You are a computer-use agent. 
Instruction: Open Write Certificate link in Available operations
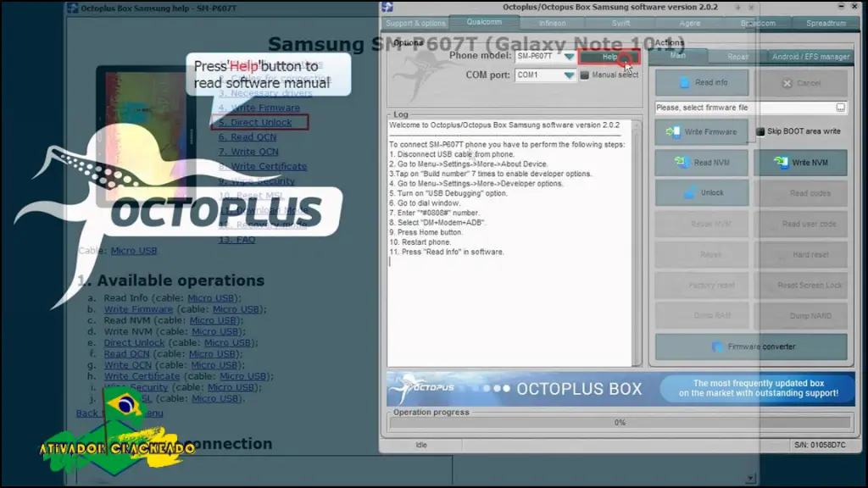[142, 376]
